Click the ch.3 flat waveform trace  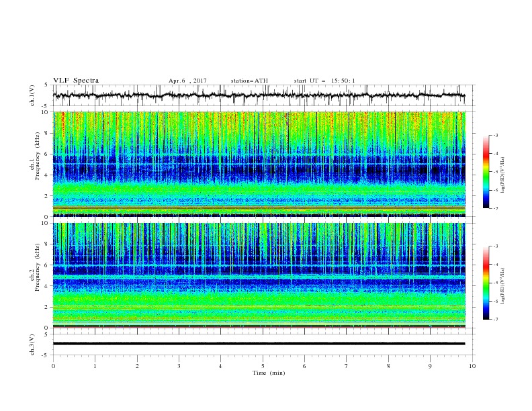(259, 344)
